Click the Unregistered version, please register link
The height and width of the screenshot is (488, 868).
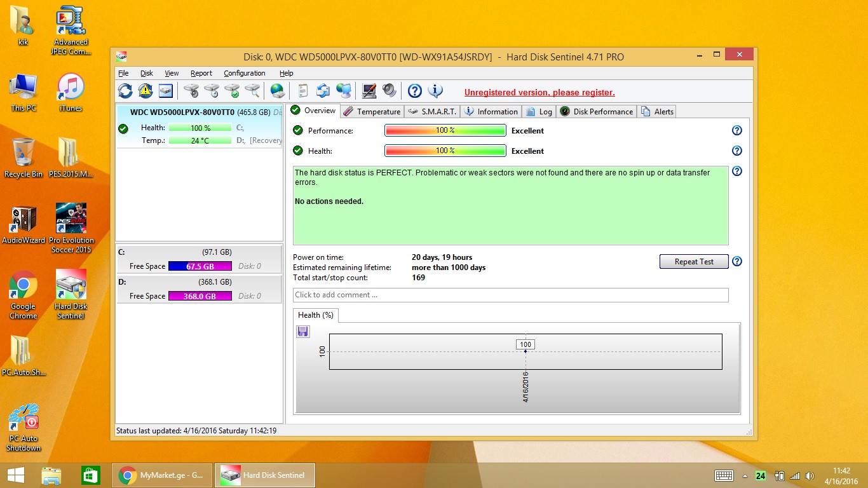tap(539, 92)
